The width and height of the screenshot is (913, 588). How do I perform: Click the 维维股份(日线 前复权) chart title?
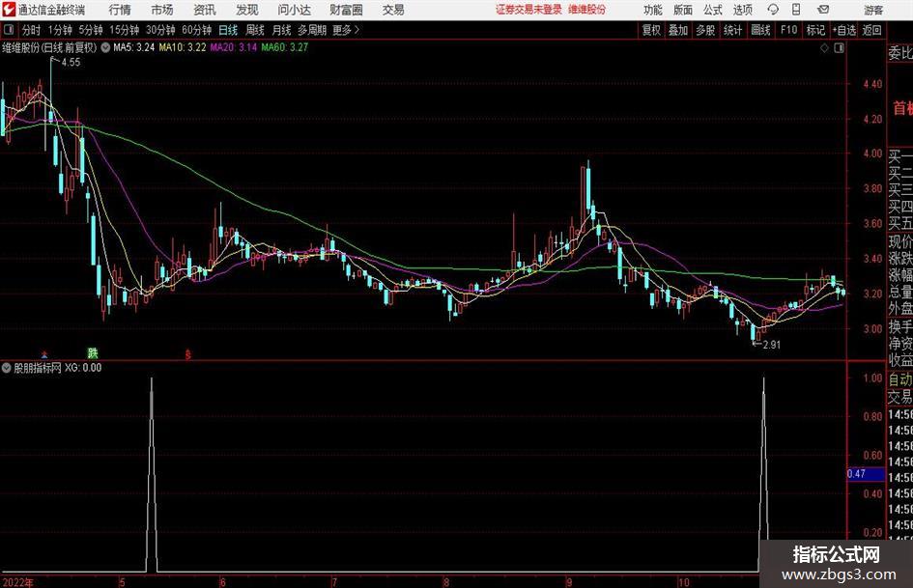pyautogui.click(x=49, y=47)
